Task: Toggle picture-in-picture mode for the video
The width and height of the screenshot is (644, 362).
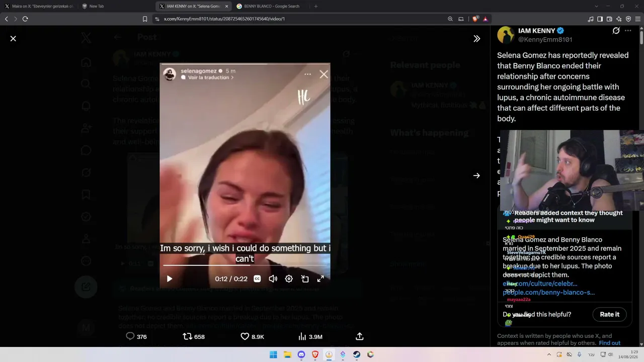Action: (305, 279)
